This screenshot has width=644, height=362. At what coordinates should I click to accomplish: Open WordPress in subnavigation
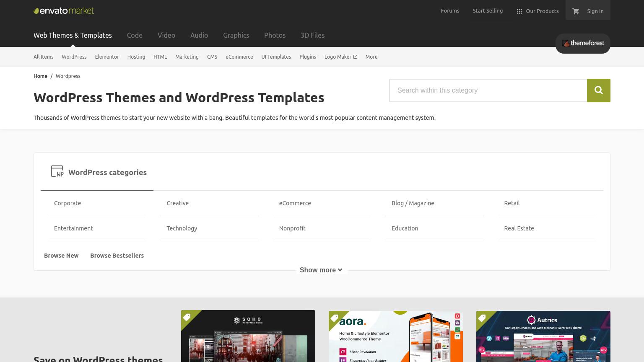(x=74, y=57)
